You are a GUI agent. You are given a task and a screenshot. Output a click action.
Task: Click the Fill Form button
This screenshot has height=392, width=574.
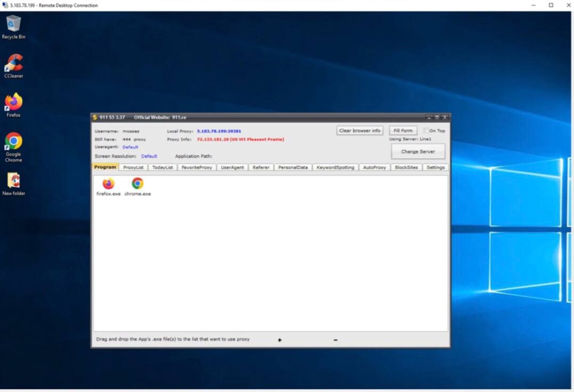403,130
